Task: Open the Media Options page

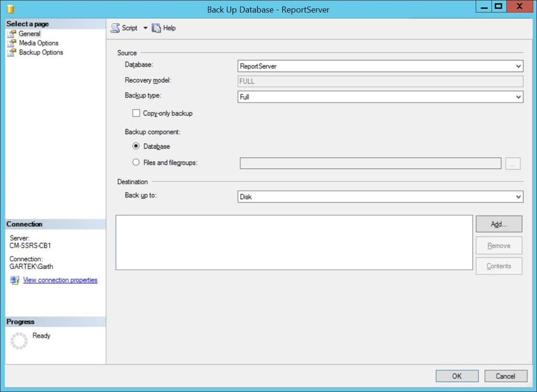Action: 39,43
